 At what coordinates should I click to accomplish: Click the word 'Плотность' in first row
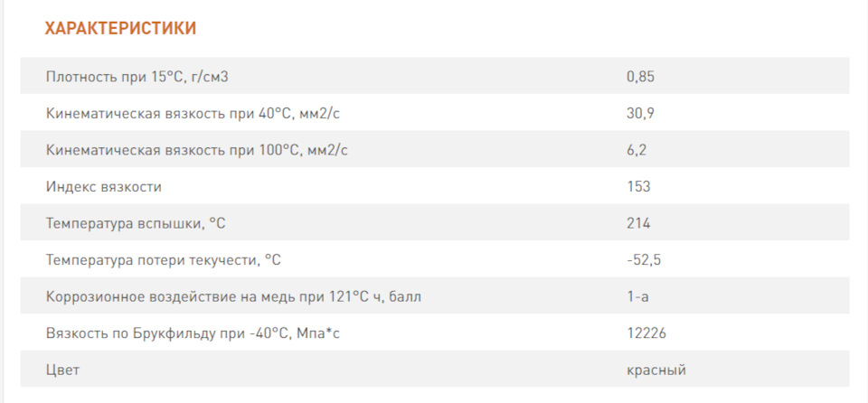(81, 77)
